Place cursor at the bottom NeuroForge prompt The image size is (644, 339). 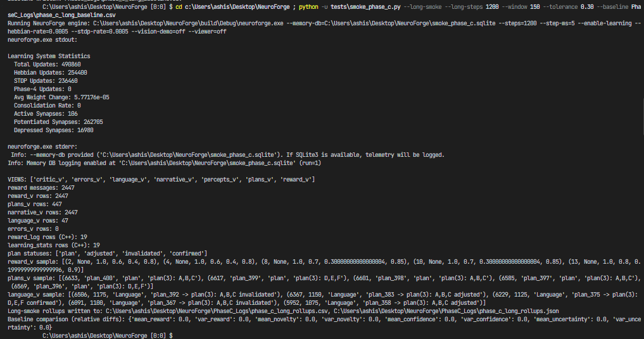[107, 336]
